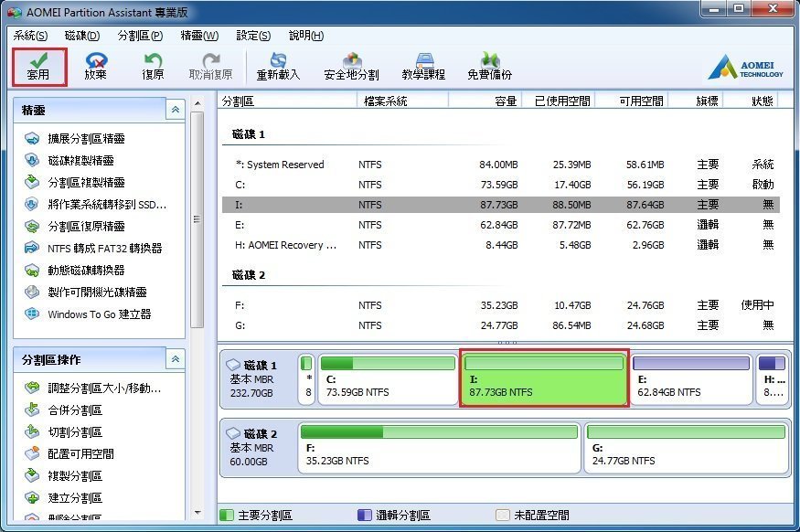Image resolution: width=800 pixels, height=532 pixels.
Task: Open the 精靈(W) menu
Action: 199,36
